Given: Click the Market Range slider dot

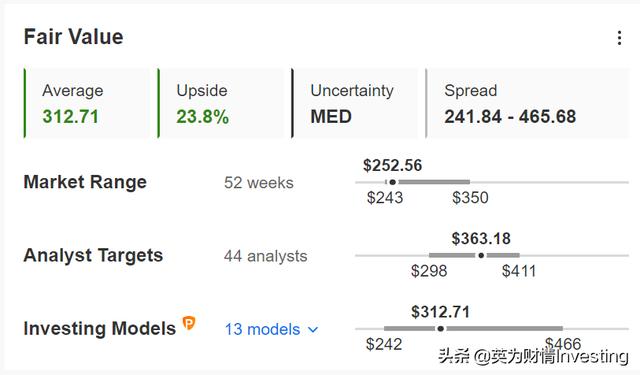Looking at the screenshot, I should pyautogui.click(x=393, y=182).
